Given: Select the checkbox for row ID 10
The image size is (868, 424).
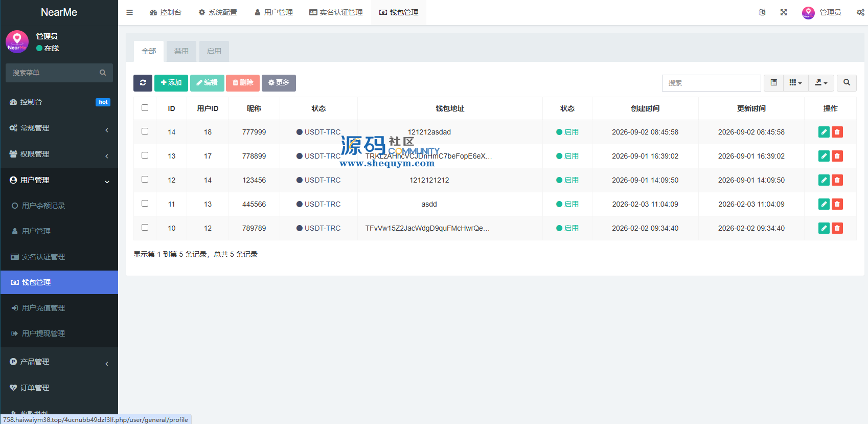Looking at the screenshot, I should pyautogui.click(x=145, y=228).
